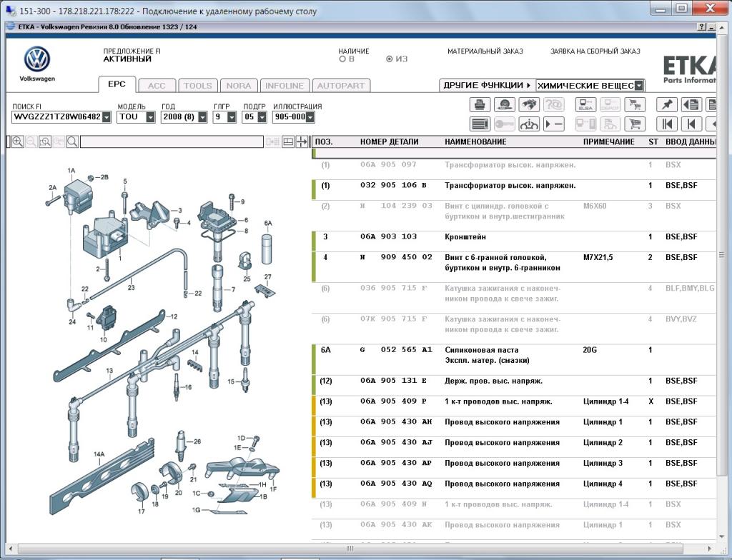Click the help question mark button

coord(702,27)
